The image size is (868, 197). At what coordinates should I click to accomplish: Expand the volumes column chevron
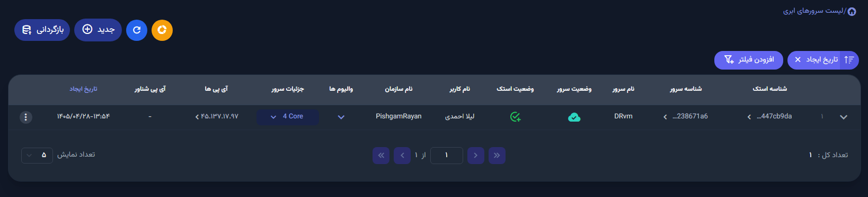341,117
